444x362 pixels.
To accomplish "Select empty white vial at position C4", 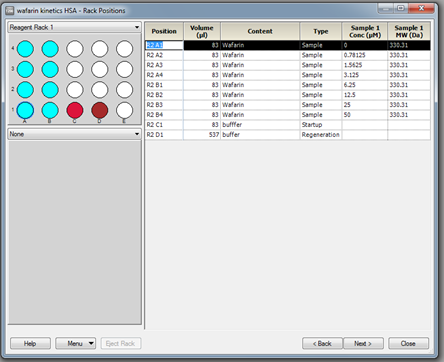I will click(x=75, y=49).
